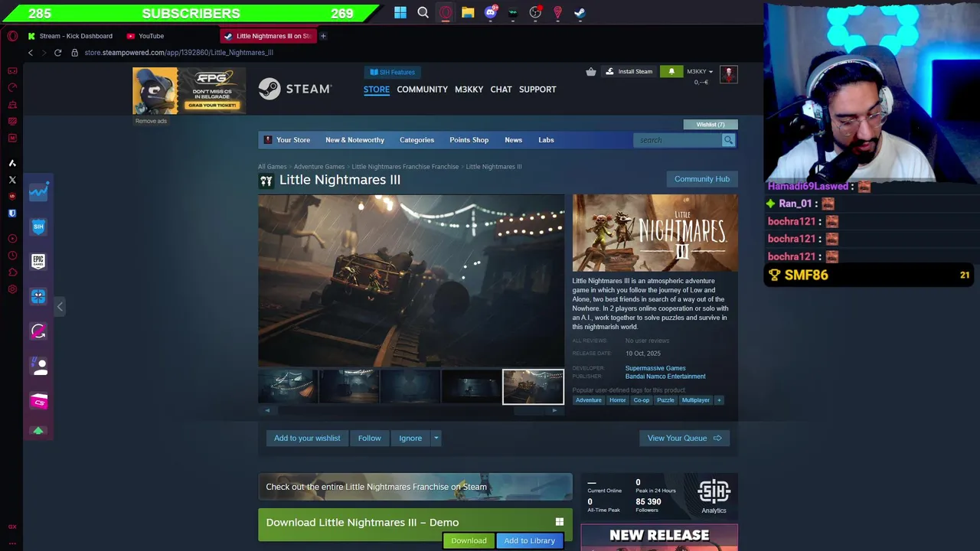The image size is (980, 551).
Task: Add the game to your wishlist
Action: (x=307, y=439)
